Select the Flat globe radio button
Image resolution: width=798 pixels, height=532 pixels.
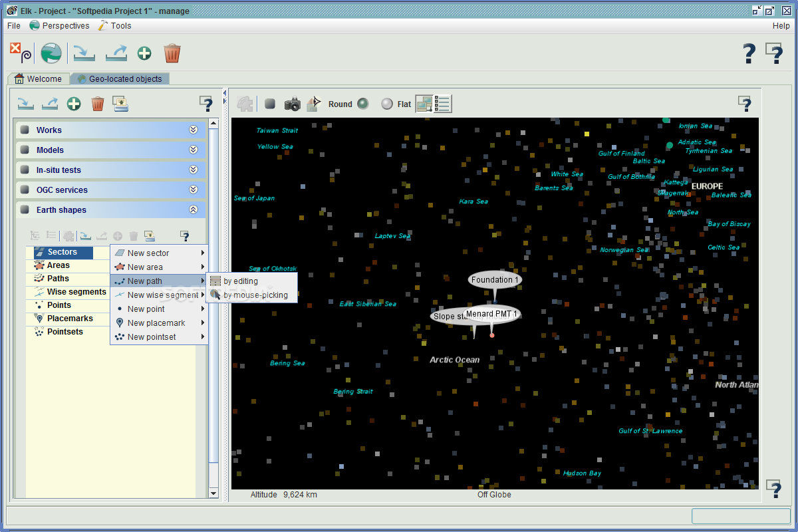click(x=387, y=104)
